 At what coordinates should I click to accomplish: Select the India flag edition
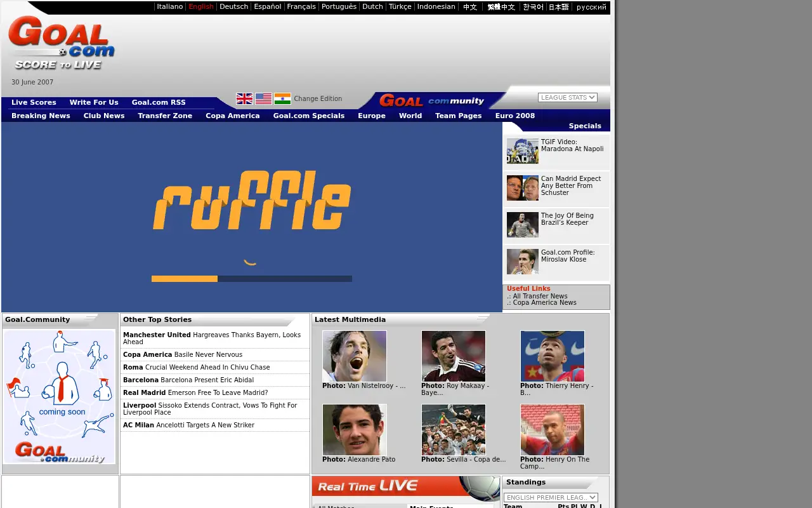282,98
